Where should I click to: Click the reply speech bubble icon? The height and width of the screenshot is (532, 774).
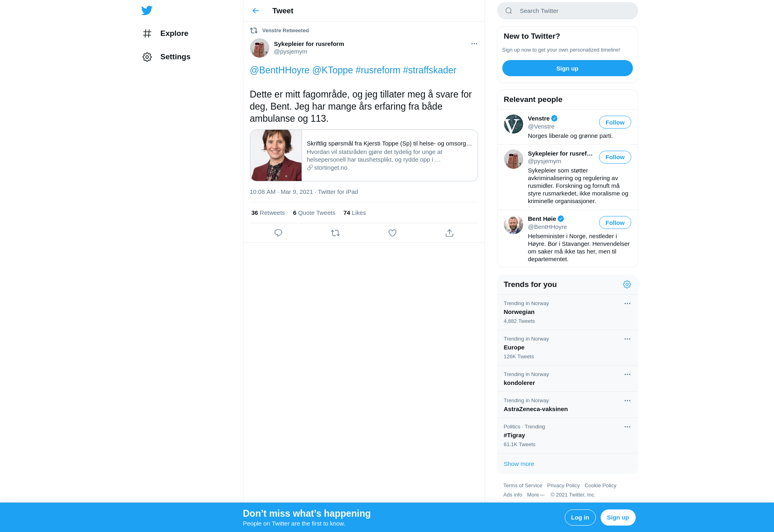[278, 233]
